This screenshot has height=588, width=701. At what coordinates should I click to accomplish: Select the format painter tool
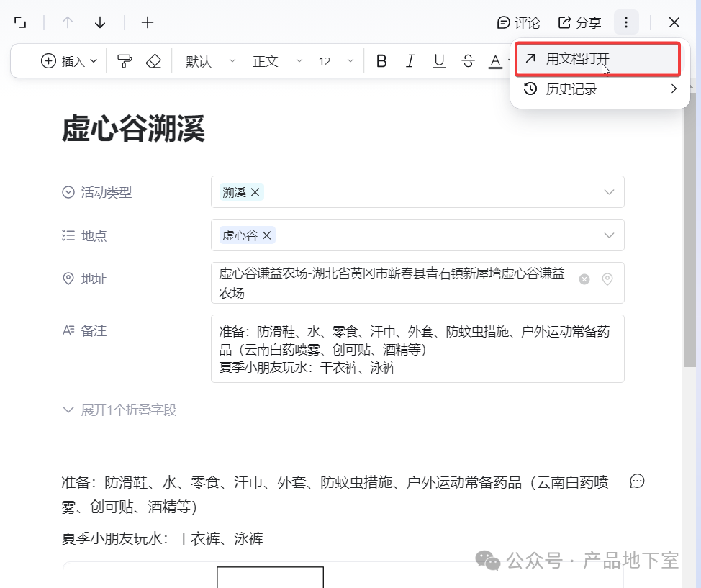(125, 61)
